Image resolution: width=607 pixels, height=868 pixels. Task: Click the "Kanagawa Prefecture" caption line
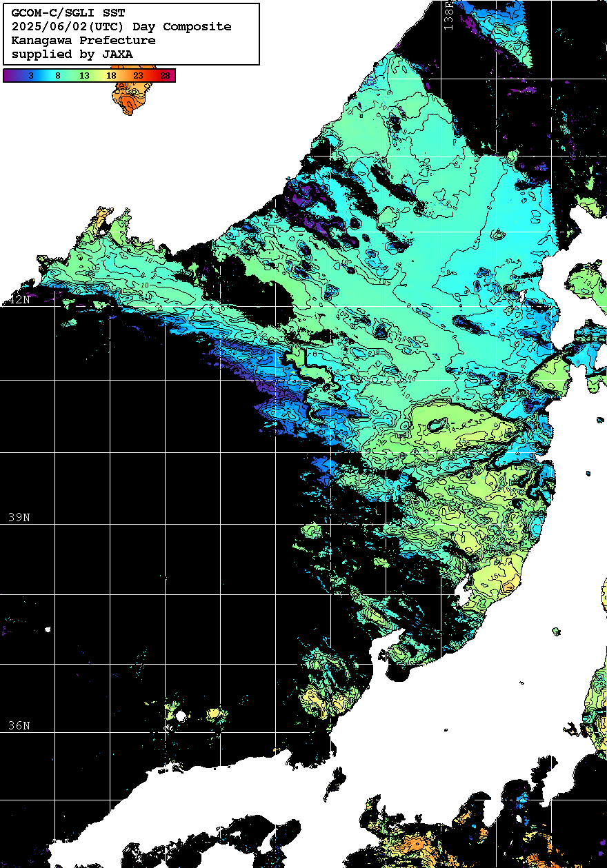tap(83, 41)
